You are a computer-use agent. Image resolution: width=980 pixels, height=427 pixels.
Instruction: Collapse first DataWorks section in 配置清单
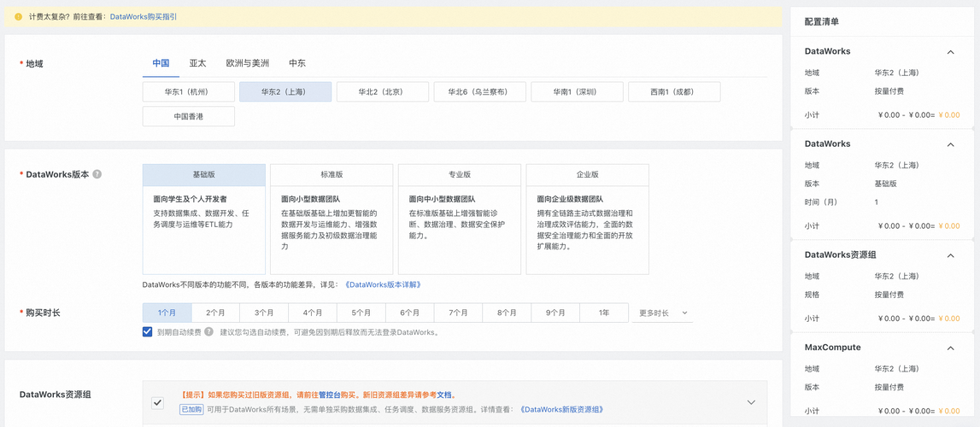[x=951, y=52]
